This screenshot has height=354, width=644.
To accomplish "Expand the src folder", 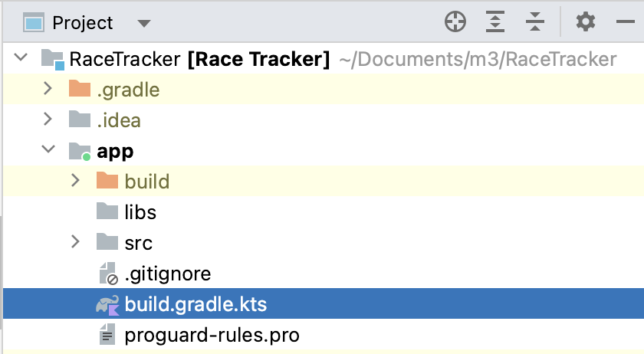I will click(x=75, y=242).
